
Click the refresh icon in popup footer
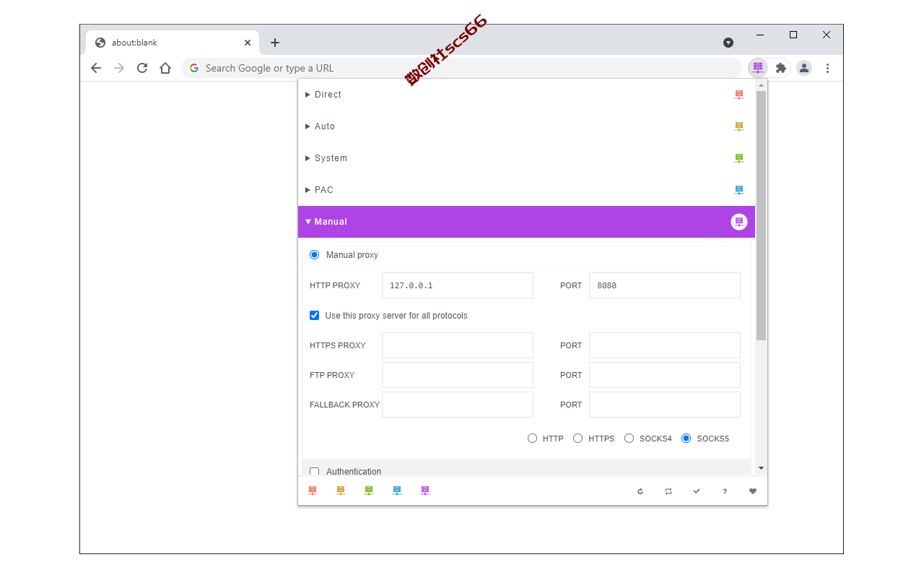pos(640,491)
